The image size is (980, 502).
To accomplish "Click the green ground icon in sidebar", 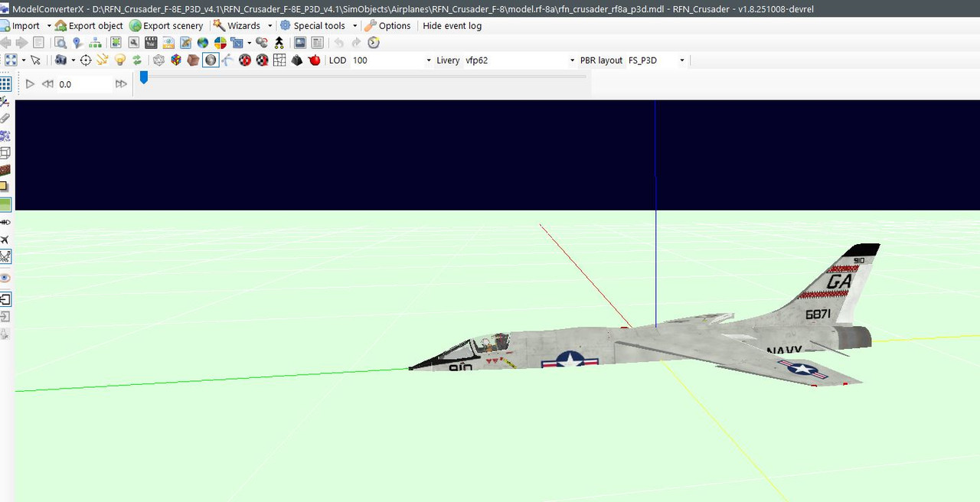I will (x=5, y=205).
